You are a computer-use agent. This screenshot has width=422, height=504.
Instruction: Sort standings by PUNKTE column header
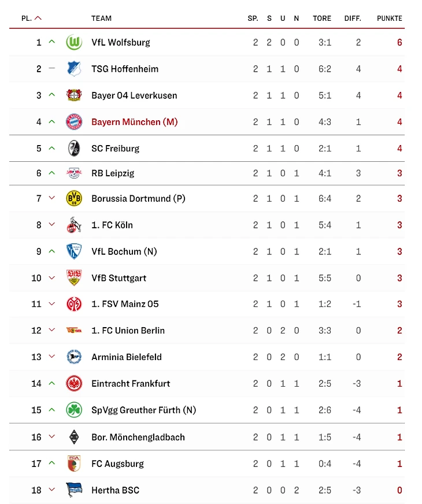click(x=389, y=18)
